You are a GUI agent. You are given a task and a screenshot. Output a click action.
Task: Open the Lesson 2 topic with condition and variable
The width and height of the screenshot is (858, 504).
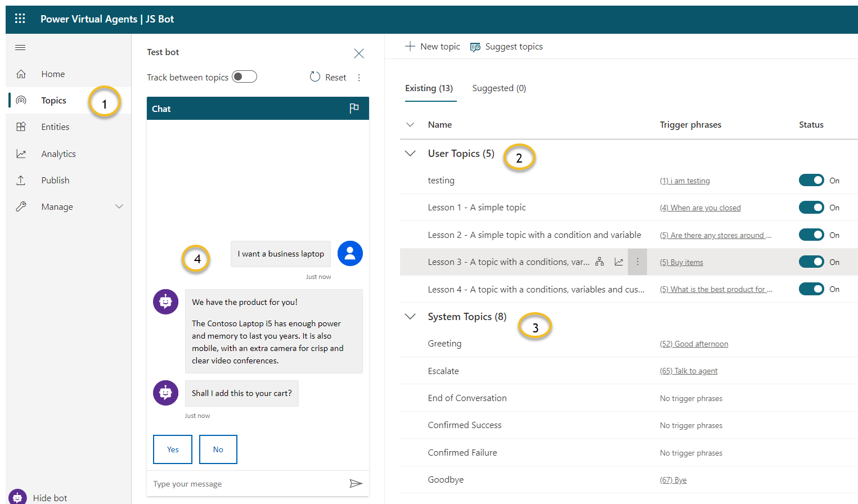coord(534,235)
